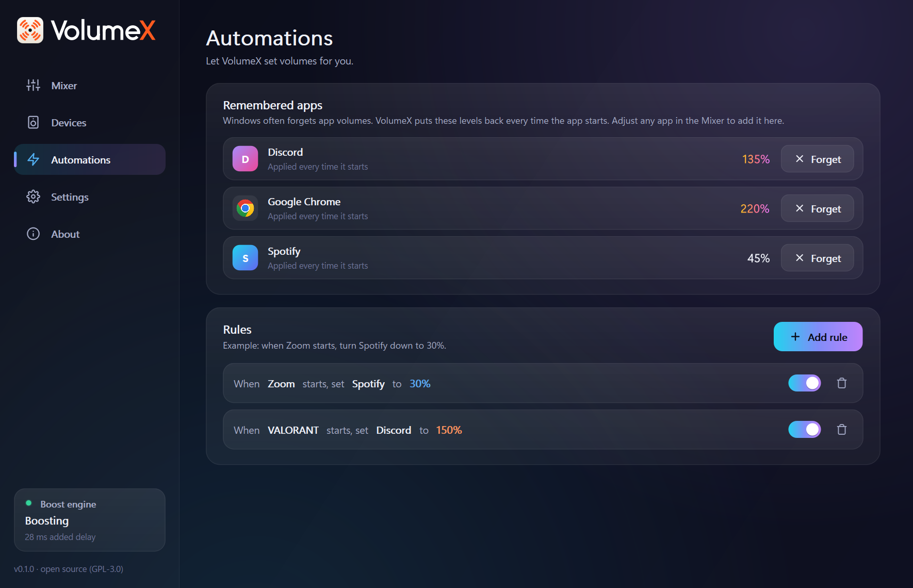Viewport: 913px width, 588px height.
Task: Go to Devices in the sidebar
Action: (90, 123)
